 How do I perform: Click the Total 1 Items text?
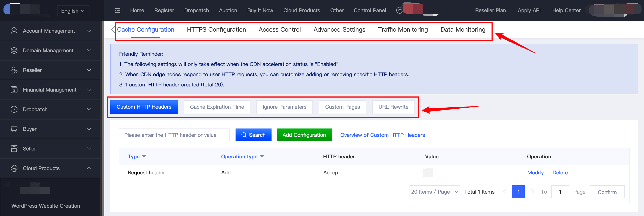(479, 192)
